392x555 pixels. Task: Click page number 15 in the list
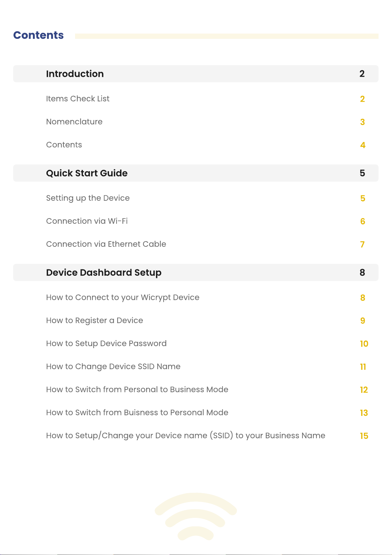tap(364, 436)
